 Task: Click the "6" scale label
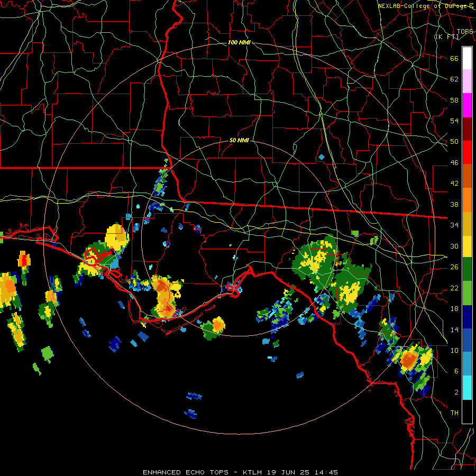456,371
